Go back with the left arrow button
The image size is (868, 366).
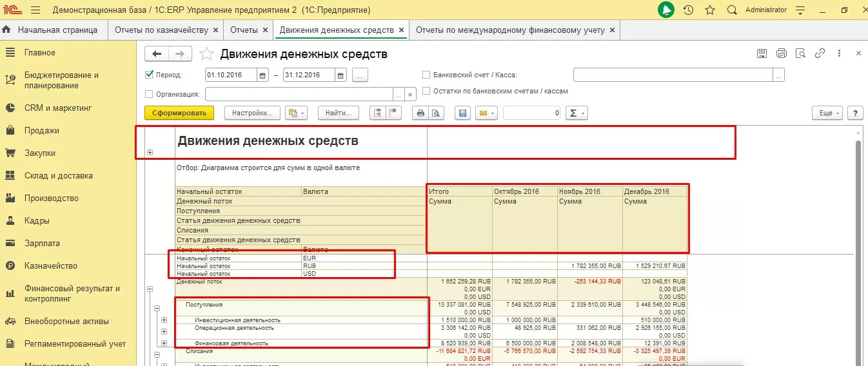157,54
